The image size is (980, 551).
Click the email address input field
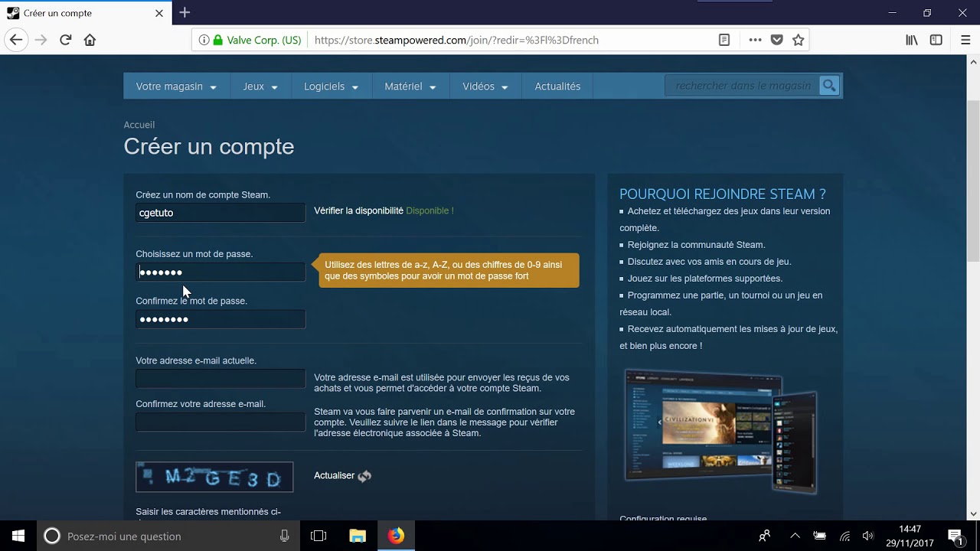pyautogui.click(x=220, y=378)
